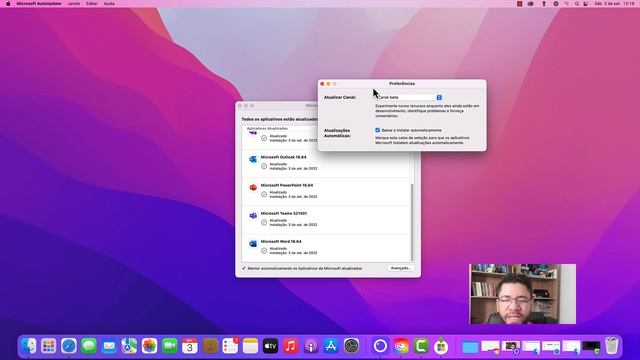The width and height of the screenshot is (640, 360).
Task: Click the Microsoft Word 16.64 label
Action: click(281, 242)
